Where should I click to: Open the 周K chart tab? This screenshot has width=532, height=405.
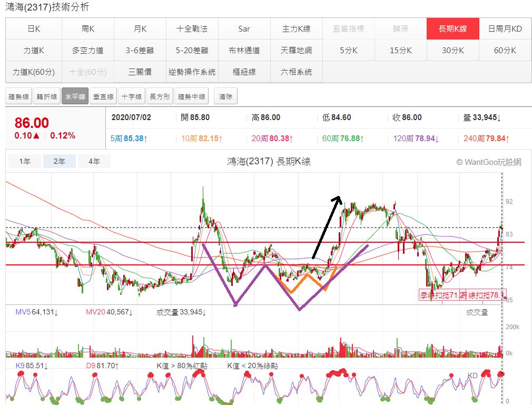[88, 29]
